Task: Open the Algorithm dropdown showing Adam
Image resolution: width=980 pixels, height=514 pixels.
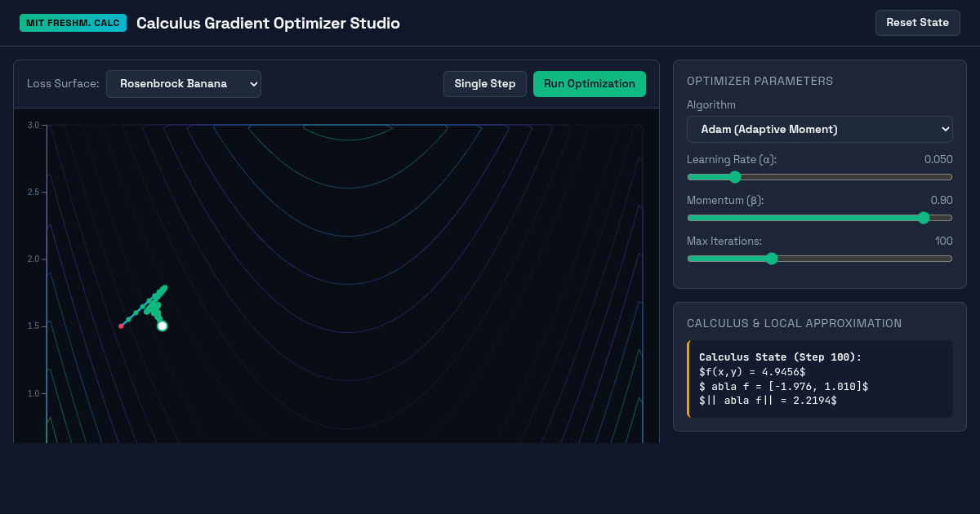Action: (x=820, y=129)
